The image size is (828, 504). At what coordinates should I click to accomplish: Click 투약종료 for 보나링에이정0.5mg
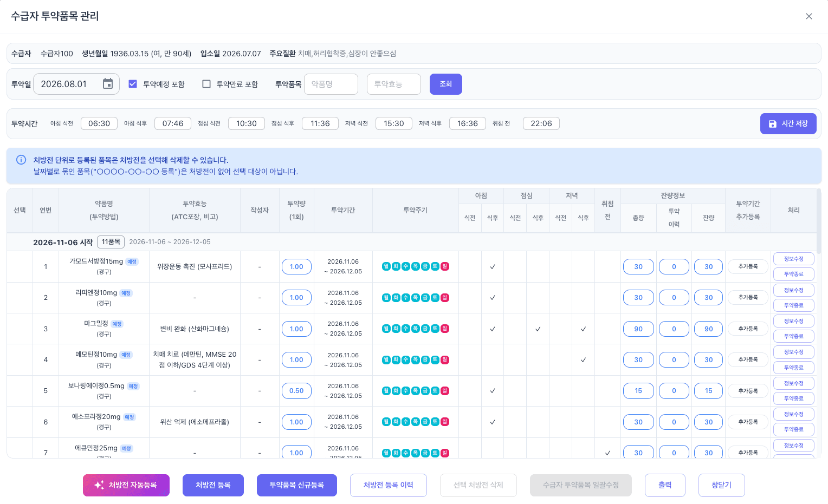[x=794, y=398]
